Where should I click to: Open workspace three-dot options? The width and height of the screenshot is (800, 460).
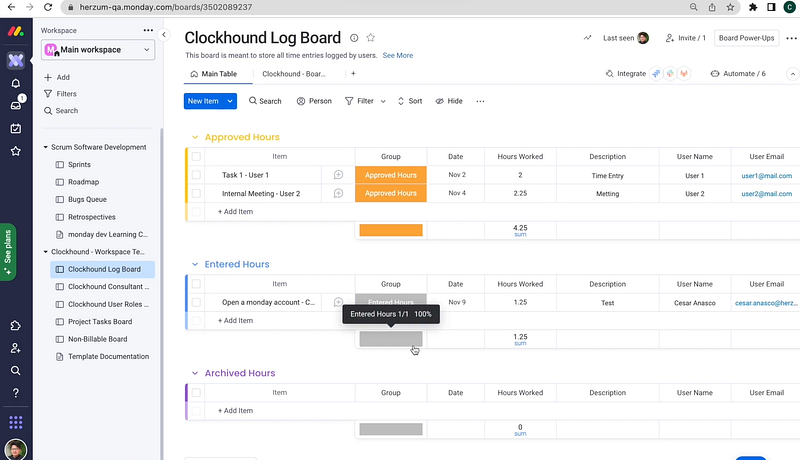point(148,31)
